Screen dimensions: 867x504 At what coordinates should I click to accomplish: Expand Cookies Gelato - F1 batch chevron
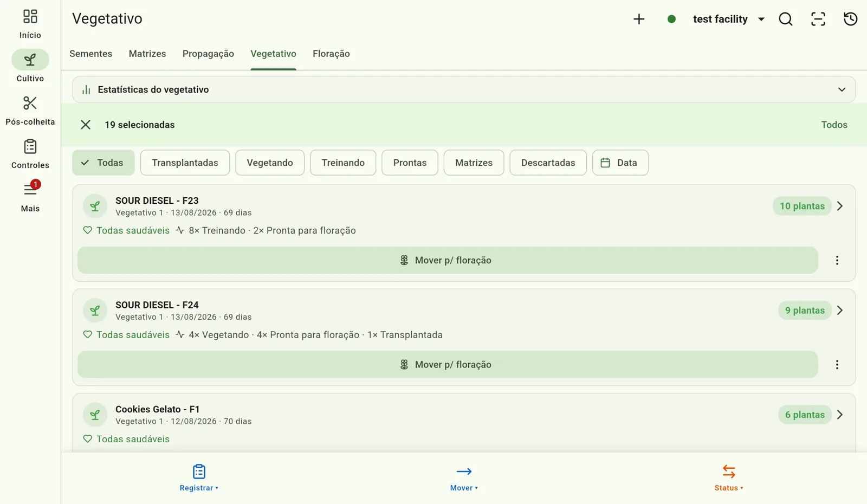click(840, 415)
